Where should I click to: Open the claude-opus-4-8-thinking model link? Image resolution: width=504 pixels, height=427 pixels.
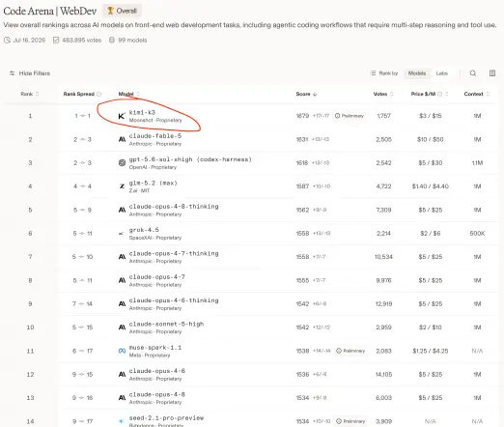tap(174, 206)
